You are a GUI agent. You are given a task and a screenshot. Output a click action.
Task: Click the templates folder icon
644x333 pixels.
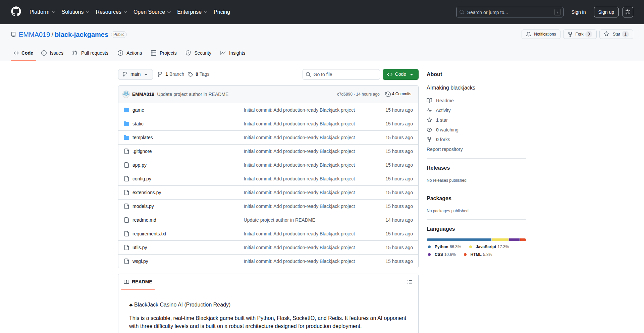(x=126, y=137)
